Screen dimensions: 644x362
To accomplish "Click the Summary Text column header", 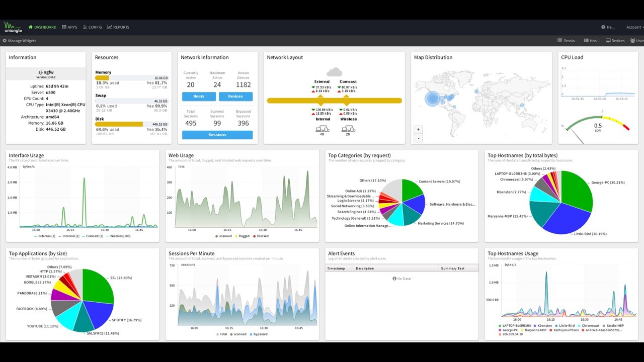I will click(458, 268).
